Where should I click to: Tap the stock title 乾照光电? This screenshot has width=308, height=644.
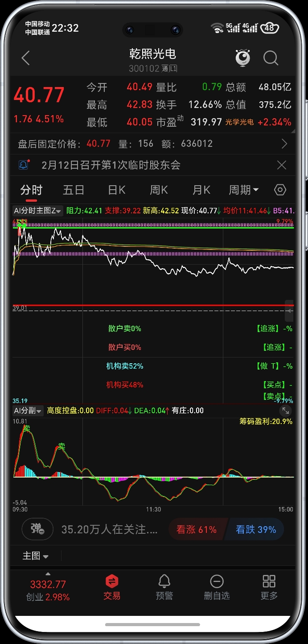point(153,54)
